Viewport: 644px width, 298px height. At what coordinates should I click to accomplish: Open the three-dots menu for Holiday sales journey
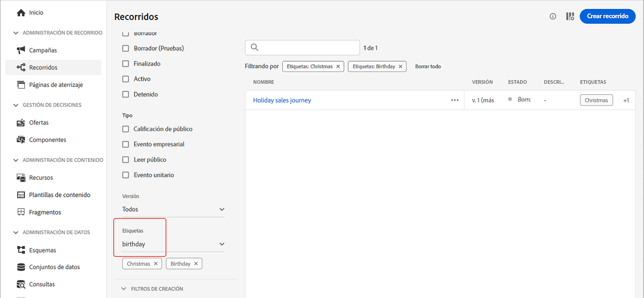pyautogui.click(x=454, y=100)
